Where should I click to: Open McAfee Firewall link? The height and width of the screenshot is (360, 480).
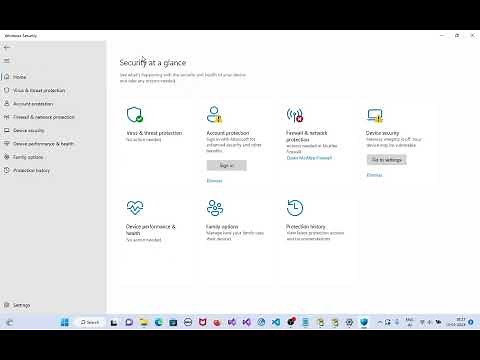(x=309, y=158)
